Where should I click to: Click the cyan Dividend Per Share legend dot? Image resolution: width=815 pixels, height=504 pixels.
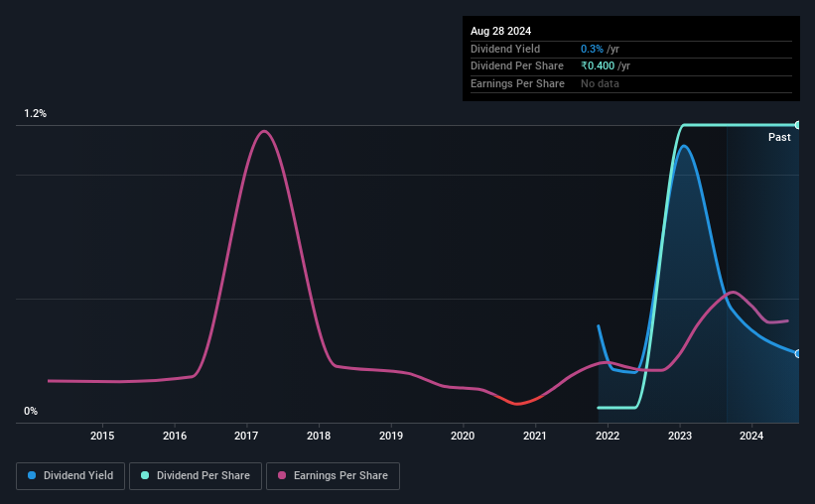(145, 476)
